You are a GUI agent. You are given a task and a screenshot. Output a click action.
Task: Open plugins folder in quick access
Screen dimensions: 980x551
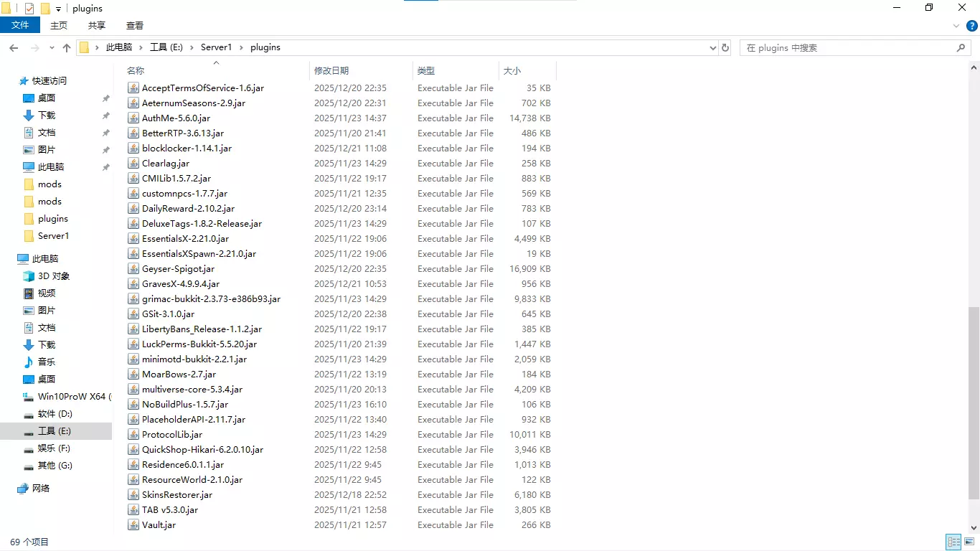[x=53, y=219]
